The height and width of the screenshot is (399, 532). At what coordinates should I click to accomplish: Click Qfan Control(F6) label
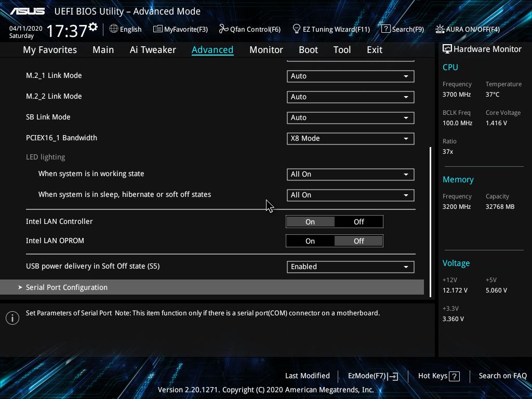click(255, 29)
